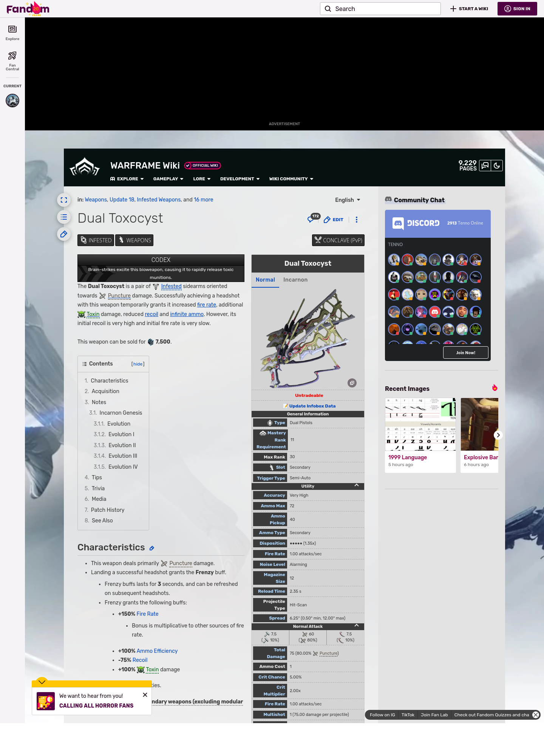Jump to Incarnon Genesis in contents
This screenshot has height=756, width=544.
point(121,413)
